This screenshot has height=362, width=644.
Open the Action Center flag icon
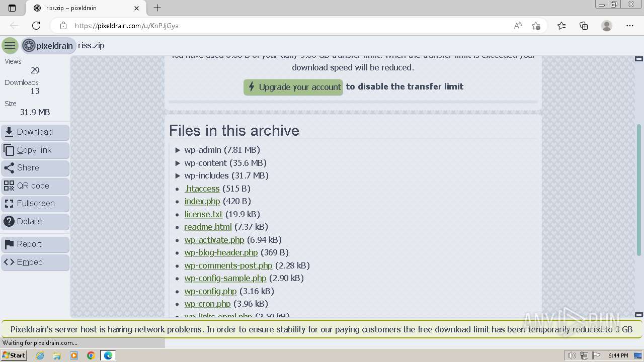tap(596, 355)
